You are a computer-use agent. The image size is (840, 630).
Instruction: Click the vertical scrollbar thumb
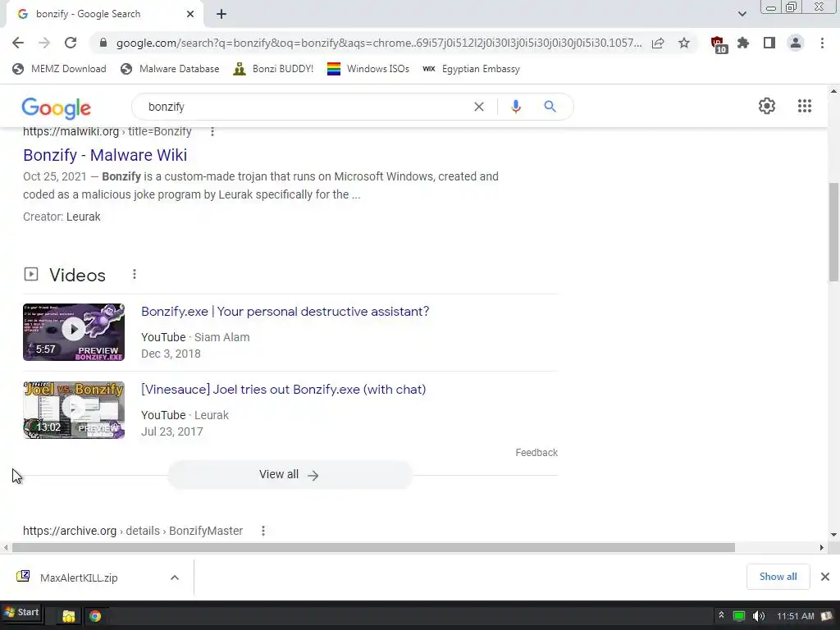(833, 231)
